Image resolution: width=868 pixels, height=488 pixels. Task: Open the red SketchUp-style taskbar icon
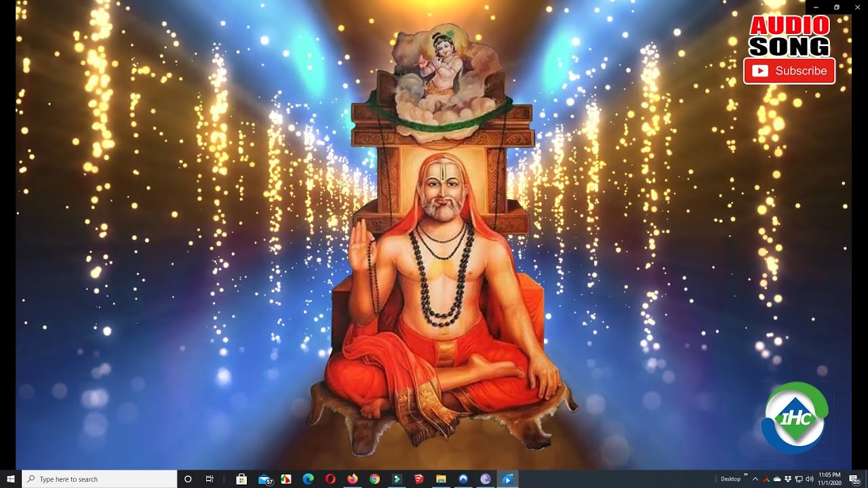pyautogui.click(x=419, y=479)
